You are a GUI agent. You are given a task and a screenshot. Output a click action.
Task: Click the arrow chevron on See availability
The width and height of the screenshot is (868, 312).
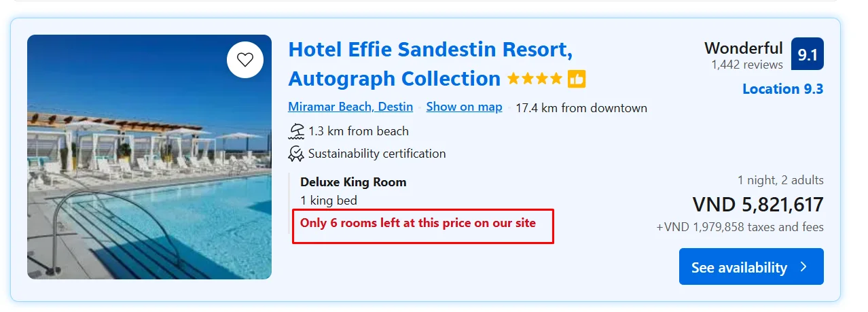tap(804, 267)
